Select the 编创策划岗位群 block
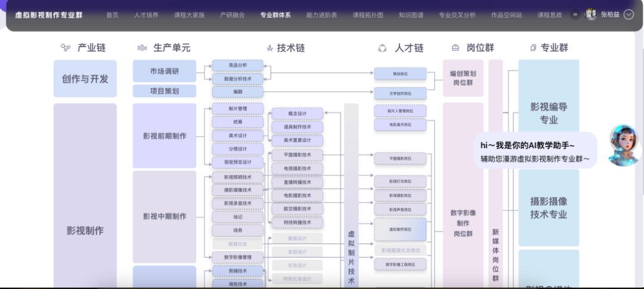Image resolution: width=644 pixels, height=289 pixels. [463, 78]
